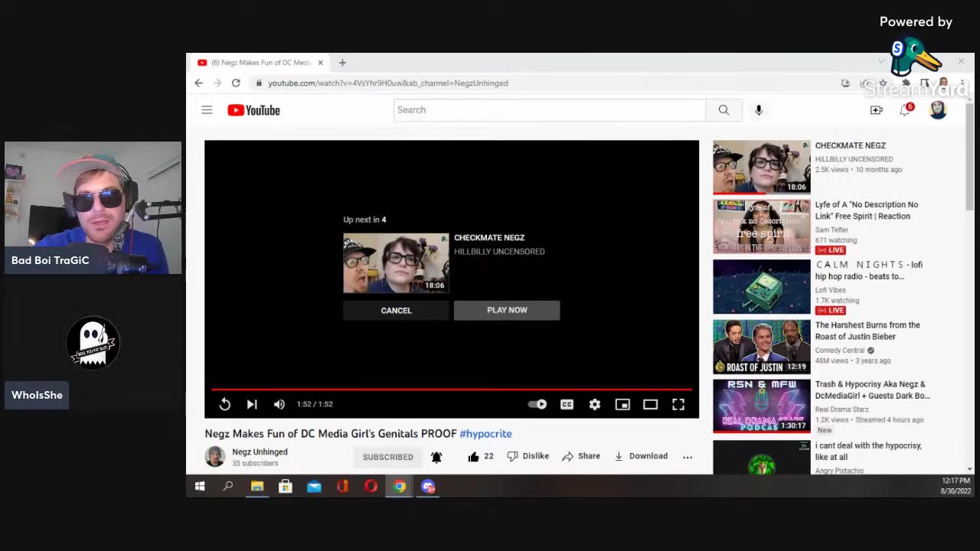Open CALM NIGHTS lofi radio thumbnail
This screenshot has height=551, width=980.
pos(762,287)
